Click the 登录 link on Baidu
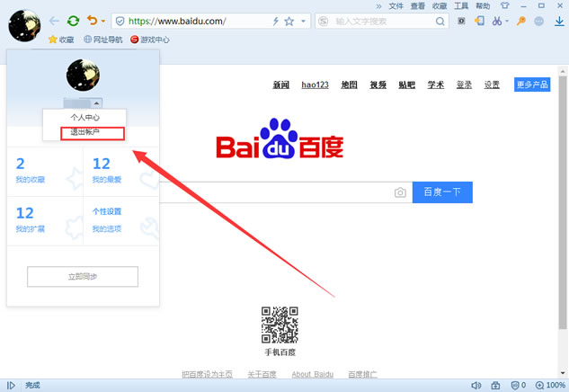The width and height of the screenshot is (569, 392). (x=464, y=85)
